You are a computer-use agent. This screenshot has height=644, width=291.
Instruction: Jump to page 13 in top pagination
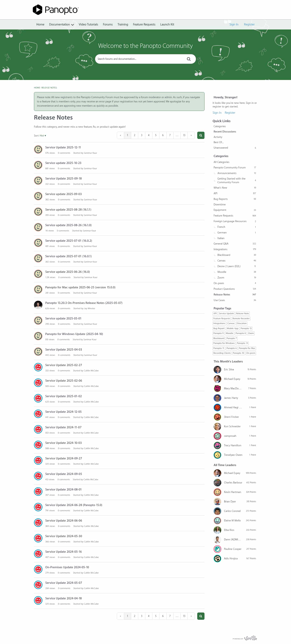pos(184,135)
